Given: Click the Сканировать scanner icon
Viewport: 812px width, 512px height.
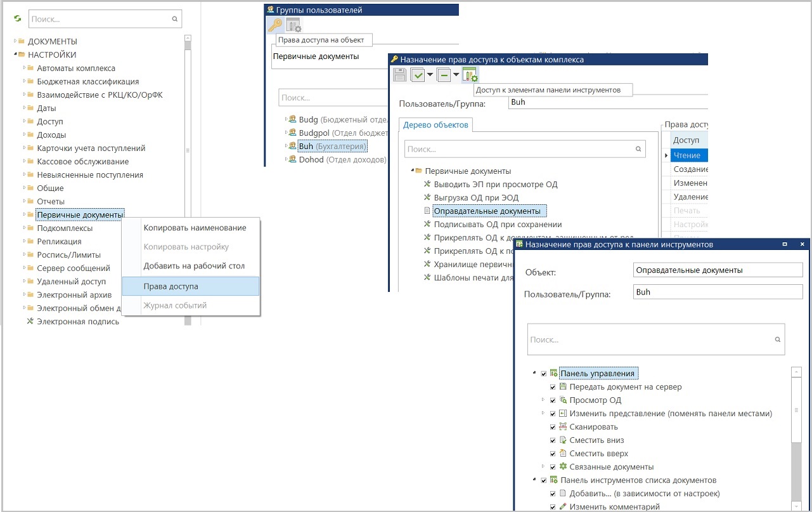Looking at the screenshot, I should (x=563, y=426).
